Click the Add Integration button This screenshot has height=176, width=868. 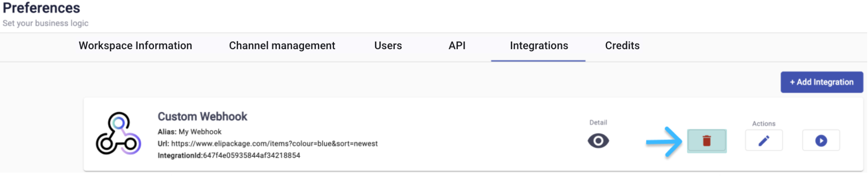(x=822, y=82)
